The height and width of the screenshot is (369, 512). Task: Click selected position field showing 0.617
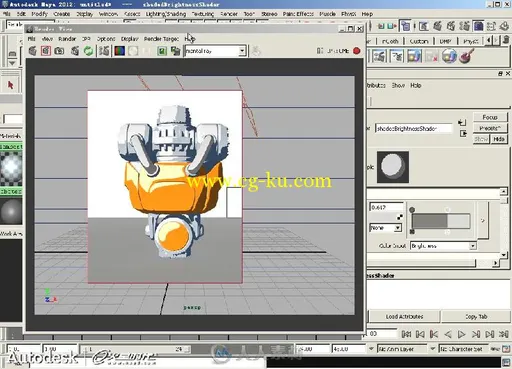(386, 207)
